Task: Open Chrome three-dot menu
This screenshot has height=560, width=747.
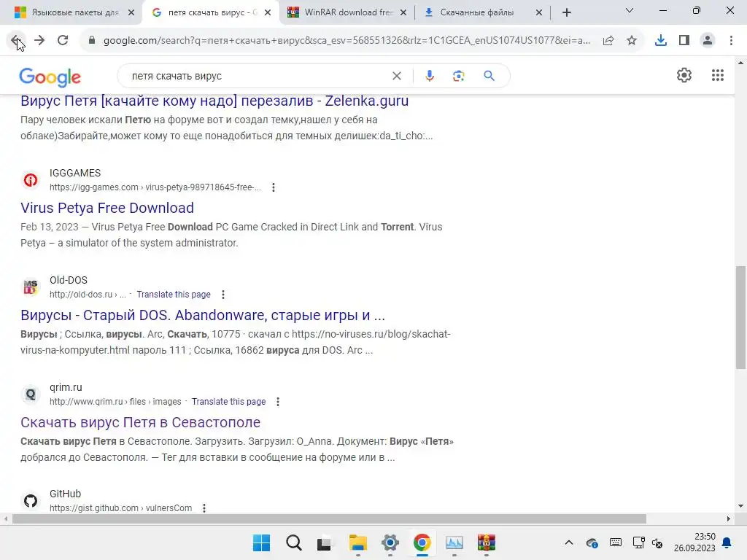Action: click(x=731, y=41)
